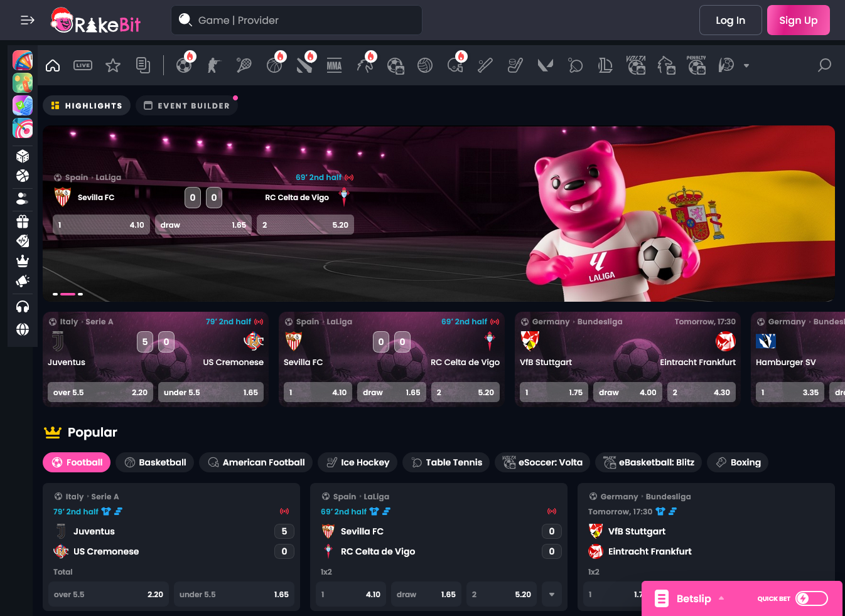Expand the side menu hamburger icon
Viewport: 845px width, 616px height.
tap(28, 20)
